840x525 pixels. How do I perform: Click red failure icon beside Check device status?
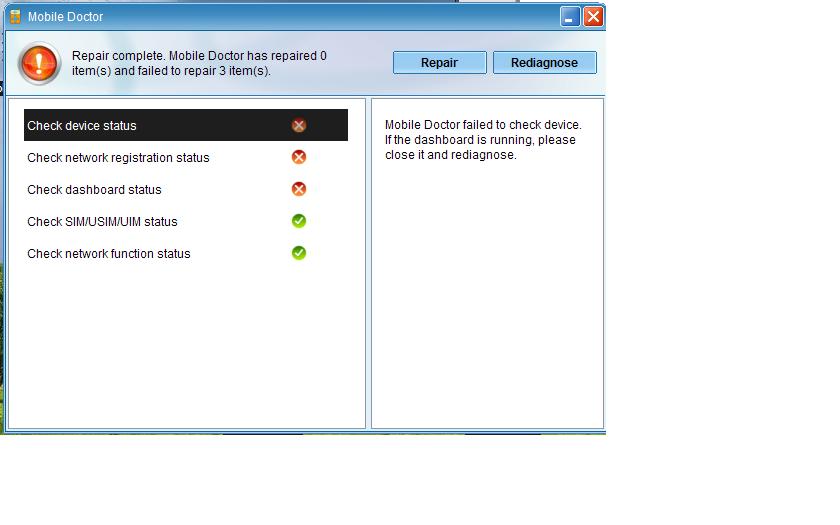[x=299, y=125]
